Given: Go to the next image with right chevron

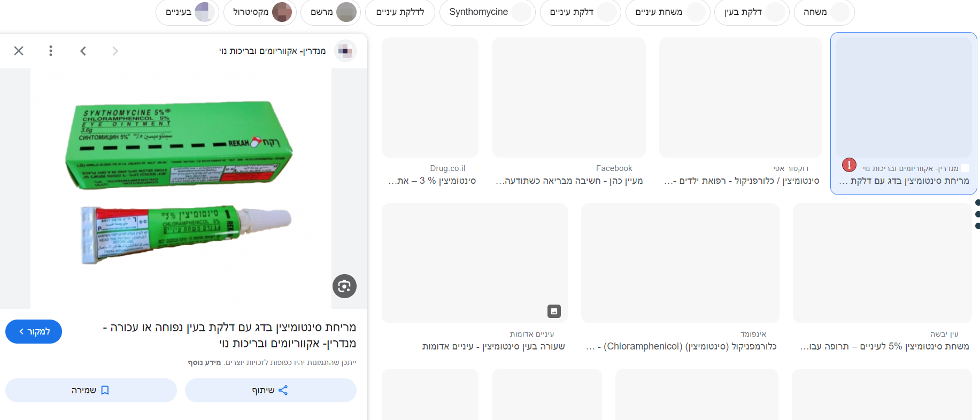Looking at the screenshot, I should coord(115,51).
